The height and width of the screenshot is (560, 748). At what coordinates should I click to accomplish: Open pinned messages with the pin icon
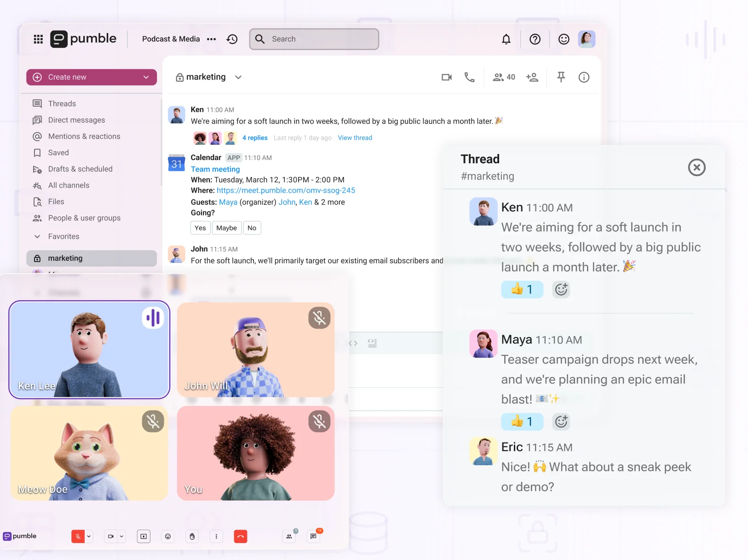tap(561, 77)
